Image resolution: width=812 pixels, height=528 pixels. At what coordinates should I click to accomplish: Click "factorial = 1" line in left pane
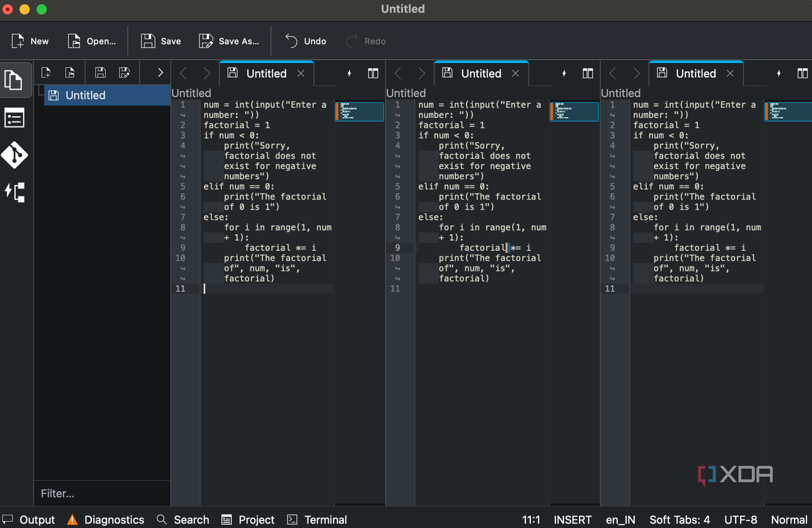click(237, 125)
